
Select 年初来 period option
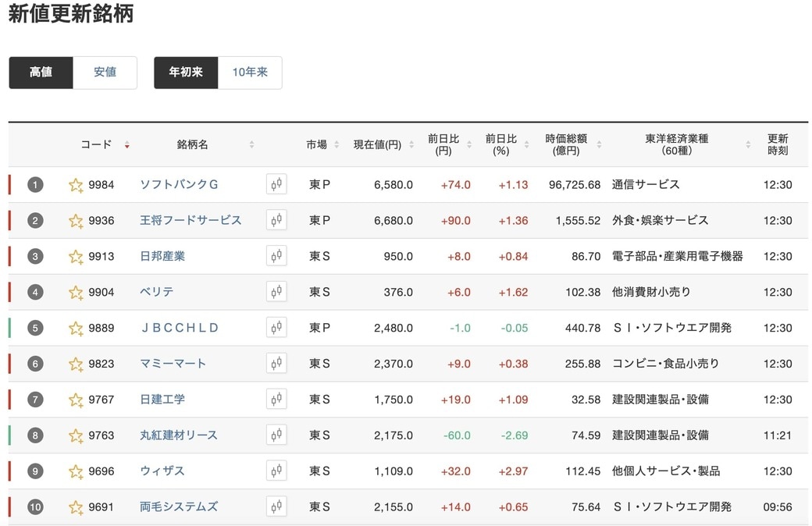pyautogui.click(x=186, y=73)
